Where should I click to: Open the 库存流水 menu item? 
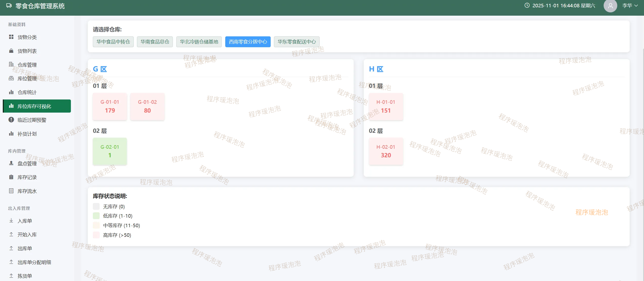(x=27, y=191)
